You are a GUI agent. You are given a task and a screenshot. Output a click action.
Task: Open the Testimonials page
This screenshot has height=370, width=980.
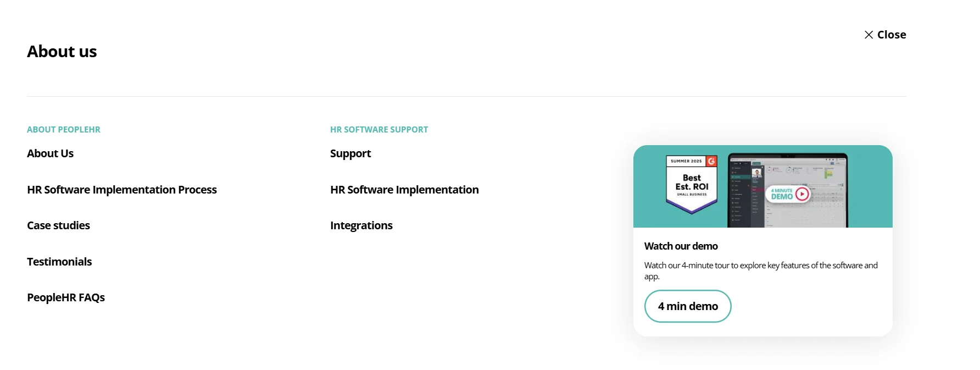[59, 262]
